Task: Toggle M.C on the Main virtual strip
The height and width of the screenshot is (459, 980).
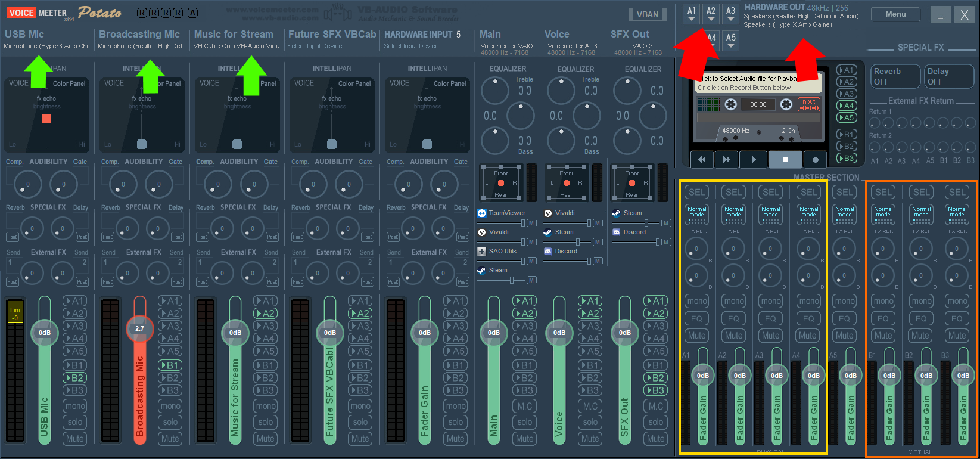Action: point(524,406)
